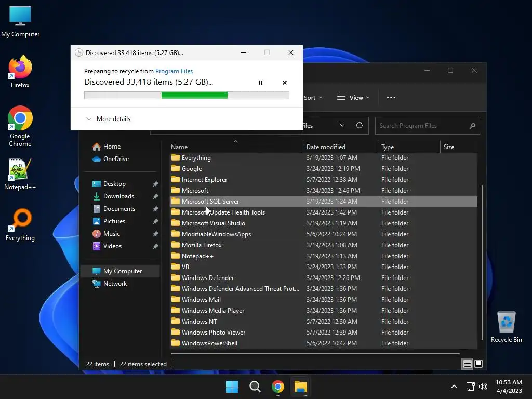
Task: Select the Everything desktop shortcut
Action: click(x=20, y=224)
